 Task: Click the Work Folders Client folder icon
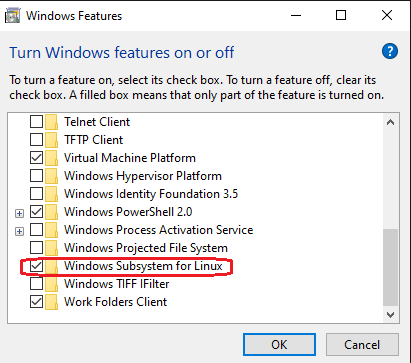[51, 302]
